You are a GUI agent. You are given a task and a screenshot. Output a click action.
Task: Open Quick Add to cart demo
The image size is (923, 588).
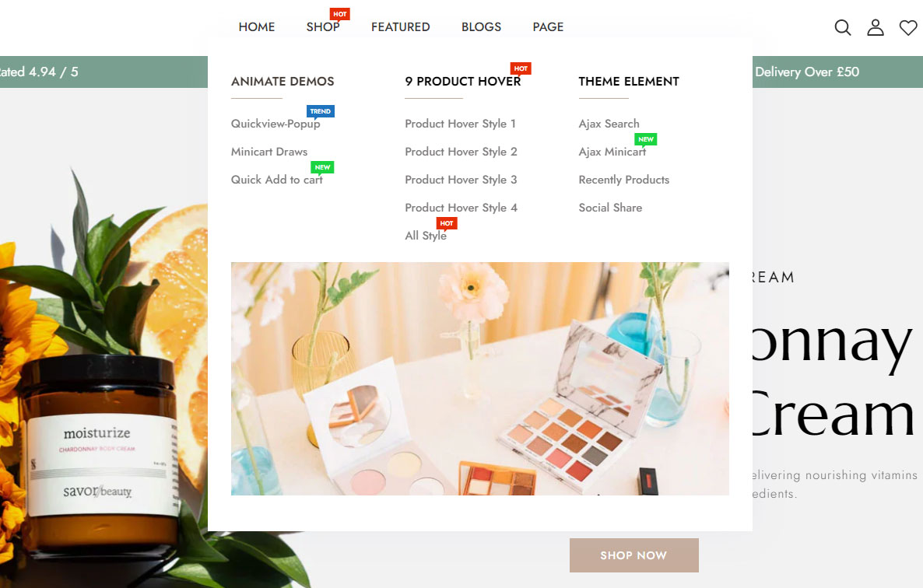coord(276,180)
